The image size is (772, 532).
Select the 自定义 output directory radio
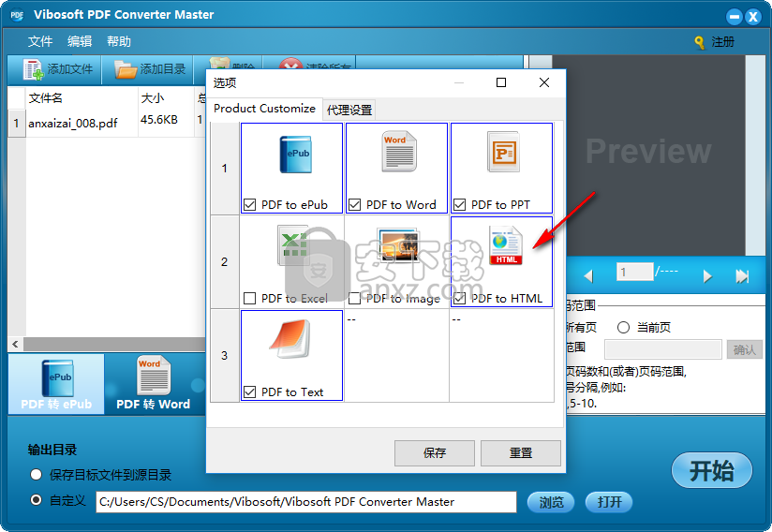tap(36, 500)
